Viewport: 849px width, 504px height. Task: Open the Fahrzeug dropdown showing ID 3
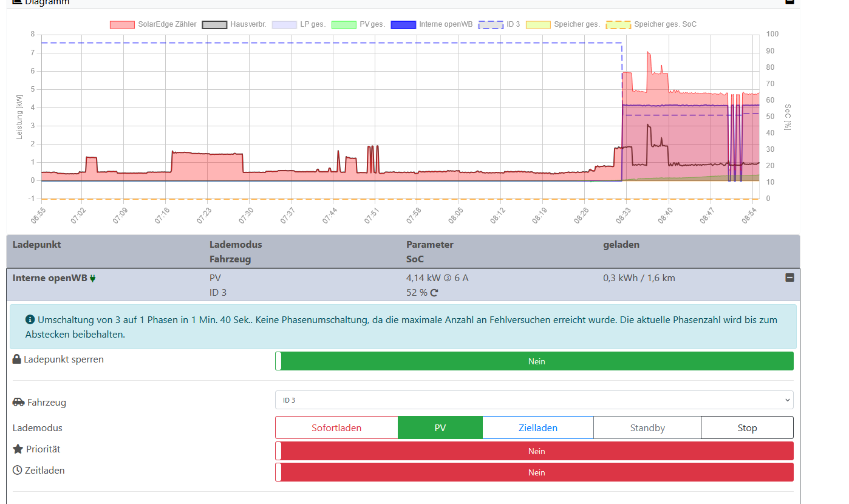[534, 400]
